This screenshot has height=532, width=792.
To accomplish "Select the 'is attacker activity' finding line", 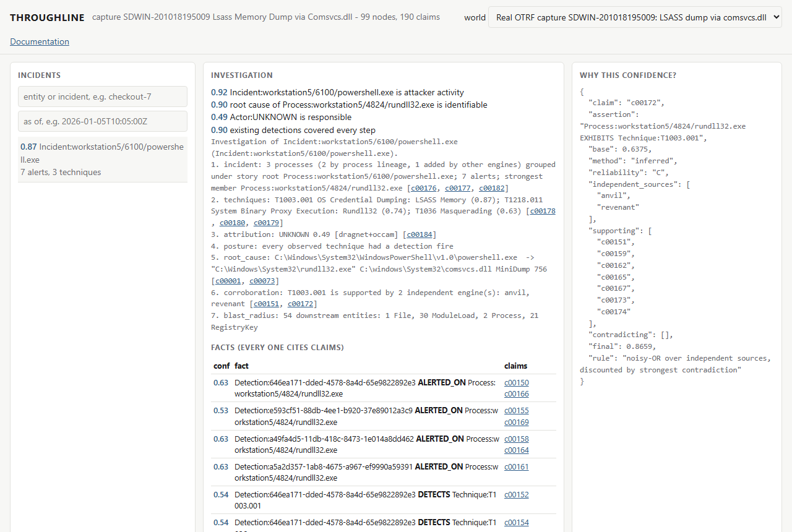I will coord(337,92).
